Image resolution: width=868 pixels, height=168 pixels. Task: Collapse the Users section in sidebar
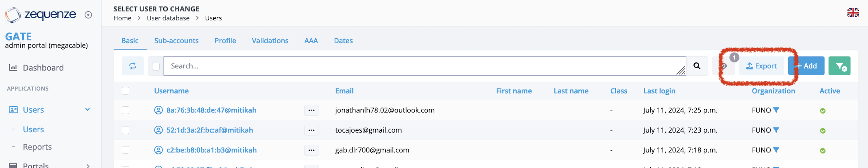tap(88, 110)
